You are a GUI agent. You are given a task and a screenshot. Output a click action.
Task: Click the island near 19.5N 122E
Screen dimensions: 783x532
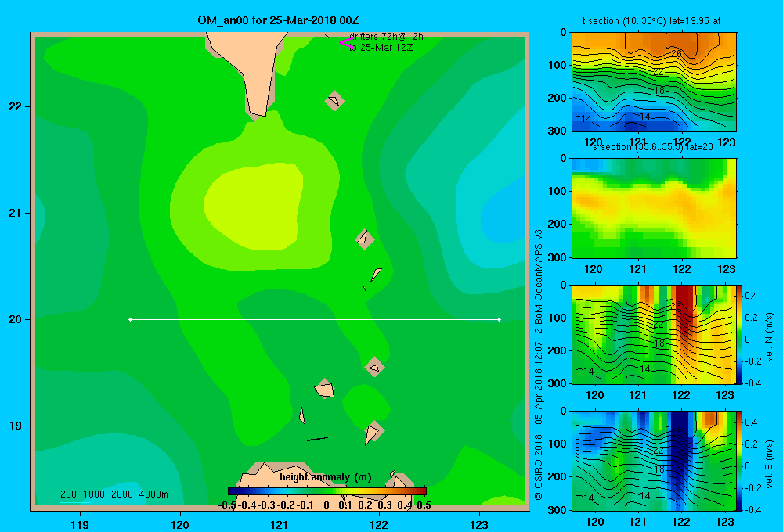click(x=374, y=367)
